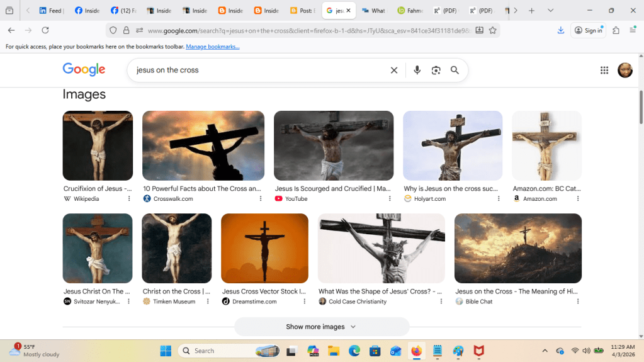Open tracking protection shield panel
Image resolution: width=644 pixels, height=362 pixels.
coord(113,30)
